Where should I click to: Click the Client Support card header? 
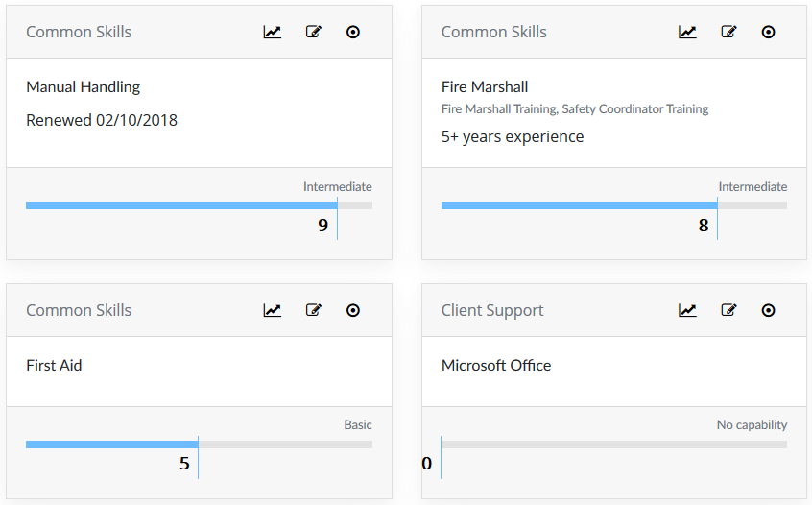(x=614, y=310)
